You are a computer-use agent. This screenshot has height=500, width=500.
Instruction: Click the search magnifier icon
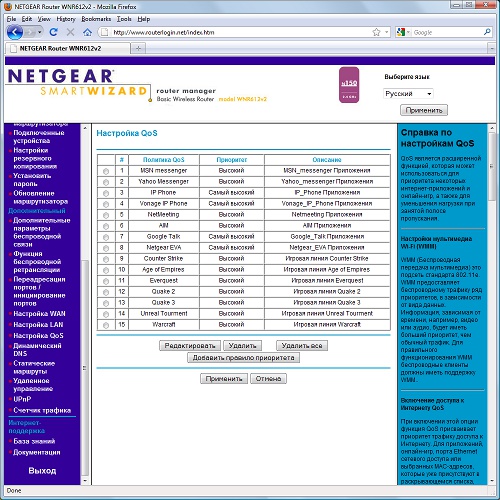click(x=487, y=32)
